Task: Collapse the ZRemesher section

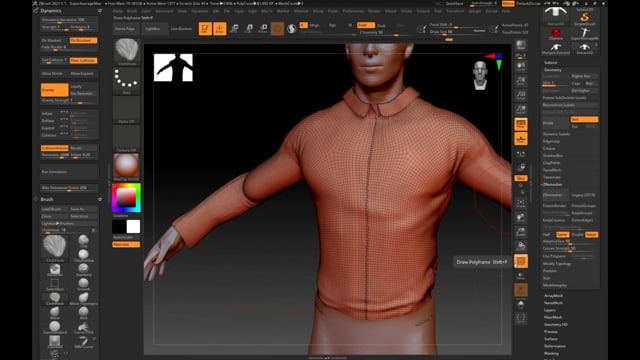Action: coord(553,184)
